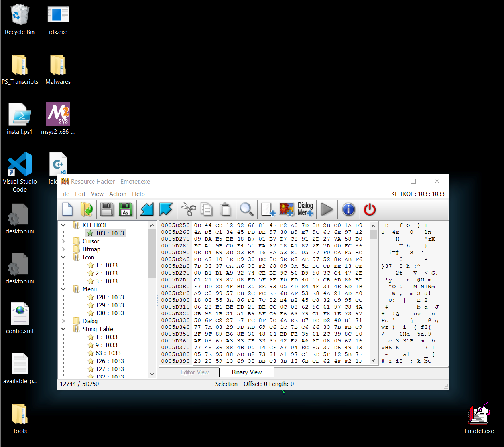Click the Copy documents icon
The width and height of the screenshot is (504, 447).
click(207, 209)
